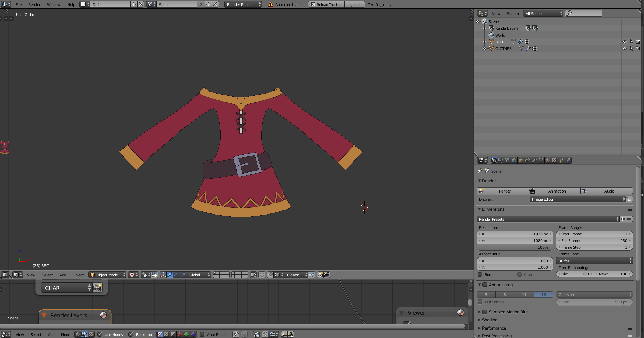Toggle visibility eye for BELT object

(x=624, y=42)
